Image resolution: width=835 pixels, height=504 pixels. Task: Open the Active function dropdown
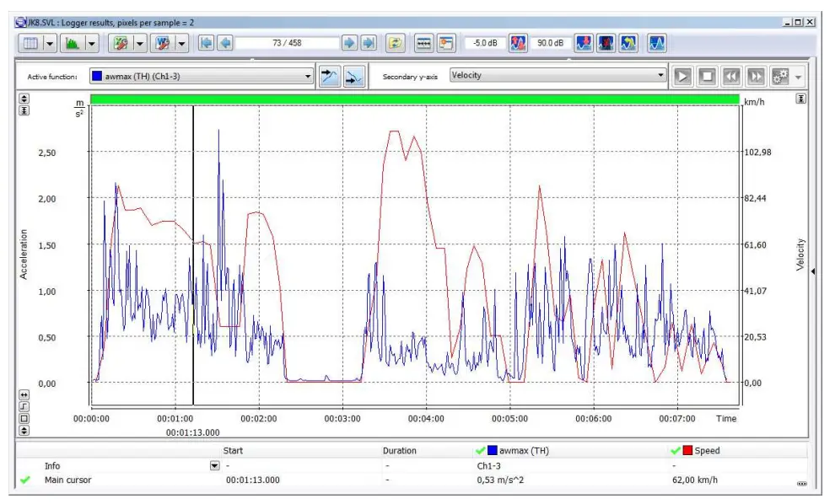pos(307,76)
